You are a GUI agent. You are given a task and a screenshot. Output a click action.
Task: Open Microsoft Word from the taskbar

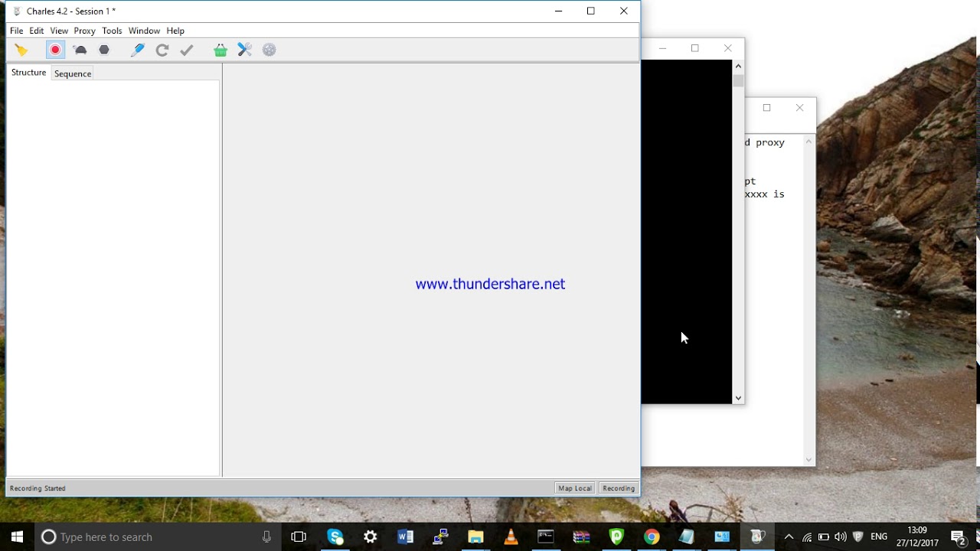(406, 537)
